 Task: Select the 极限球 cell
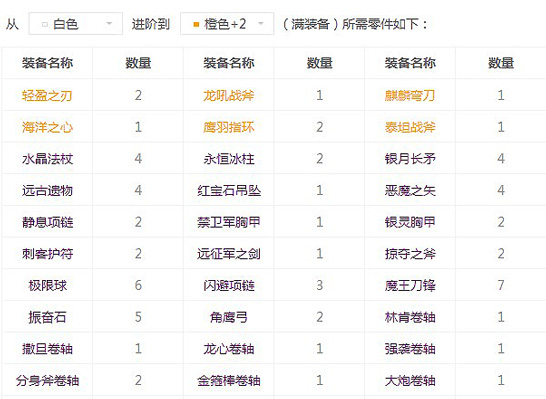pos(47,285)
